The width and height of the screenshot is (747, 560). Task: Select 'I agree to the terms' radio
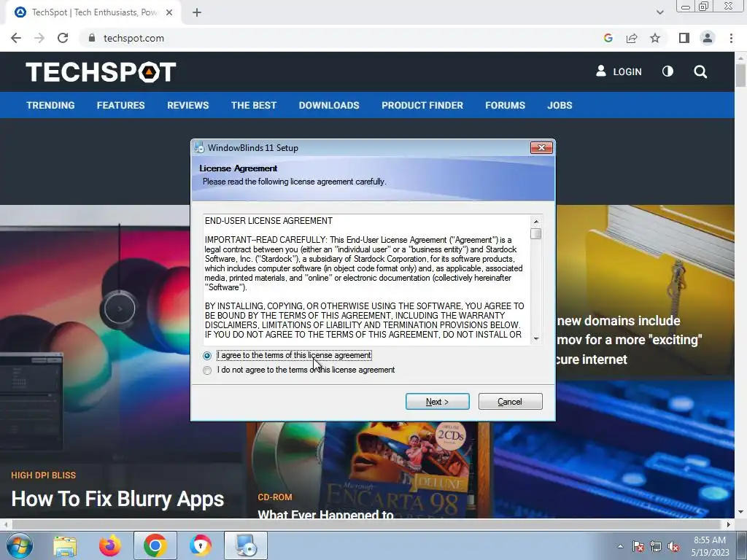(206, 356)
